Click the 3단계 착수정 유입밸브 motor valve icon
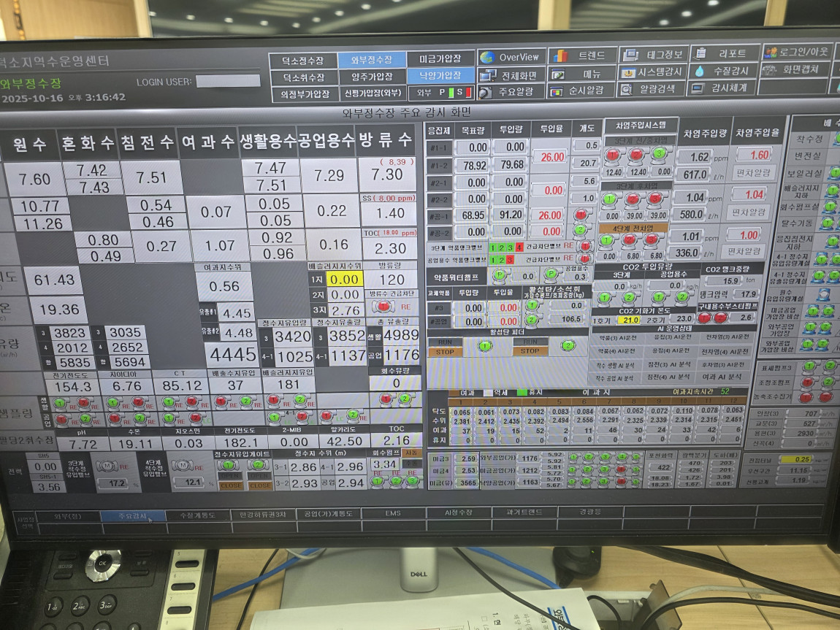 (x=107, y=466)
